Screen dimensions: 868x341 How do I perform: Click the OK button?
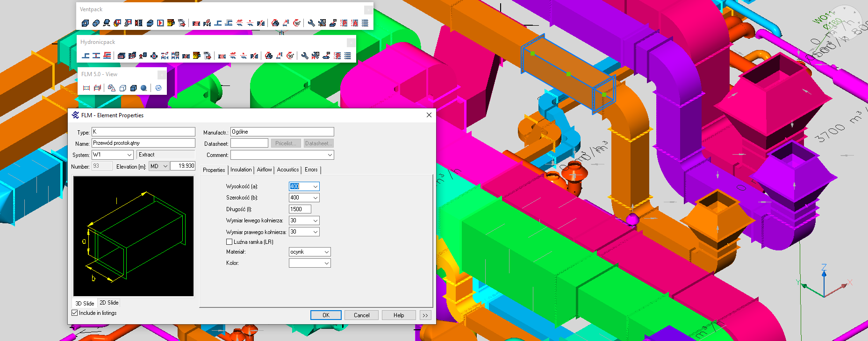[326, 315]
